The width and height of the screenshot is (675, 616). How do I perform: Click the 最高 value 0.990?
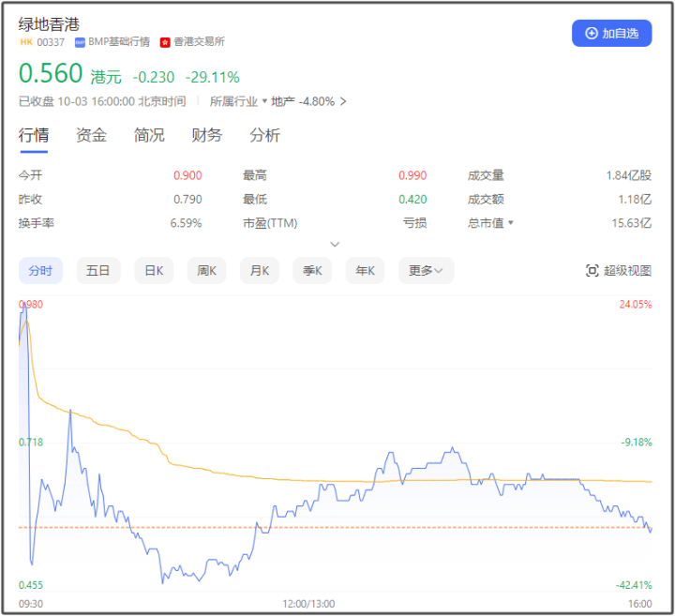412,175
